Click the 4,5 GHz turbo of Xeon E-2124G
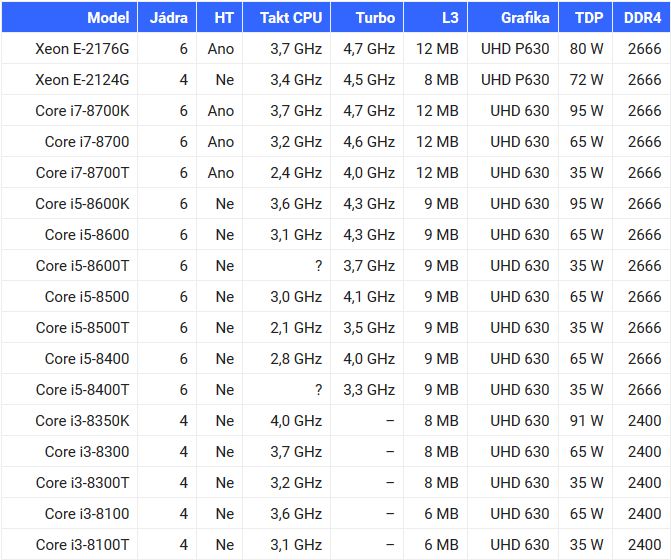 tap(369, 80)
